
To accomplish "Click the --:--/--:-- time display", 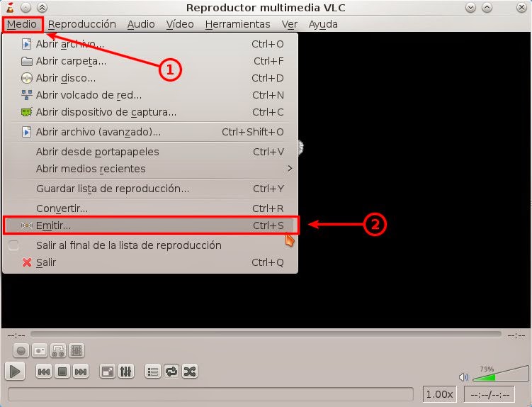I will point(489,394).
